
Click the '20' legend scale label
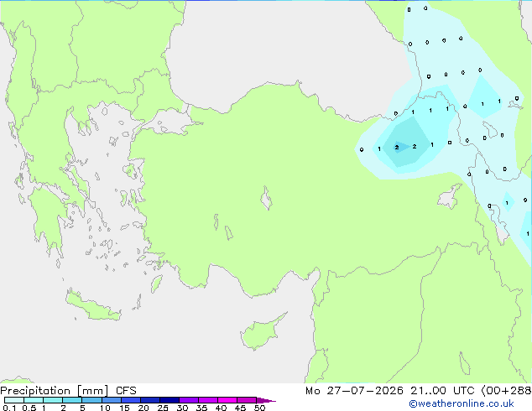tap(143, 408)
